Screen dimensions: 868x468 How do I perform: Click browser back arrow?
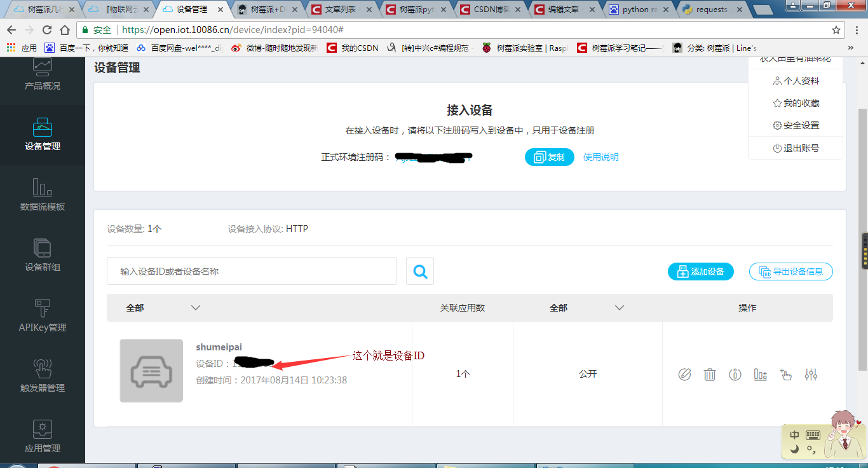pyautogui.click(x=11, y=30)
